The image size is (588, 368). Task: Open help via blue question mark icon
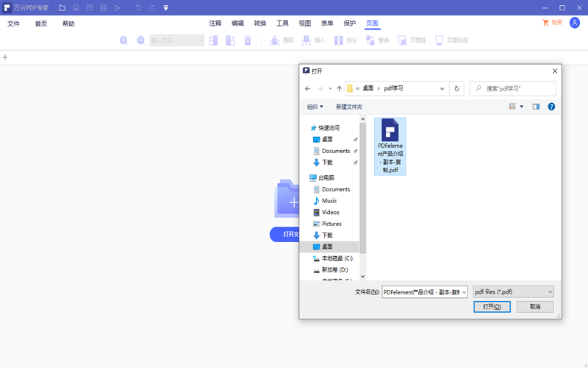[551, 107]
